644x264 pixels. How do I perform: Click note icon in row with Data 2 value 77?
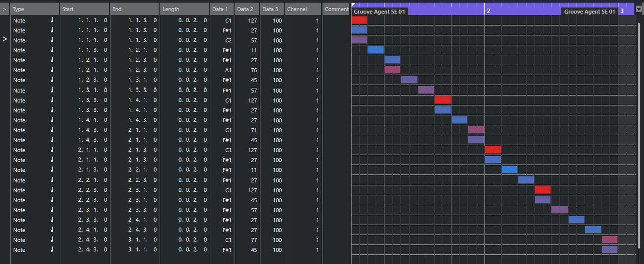pos(52,240)
